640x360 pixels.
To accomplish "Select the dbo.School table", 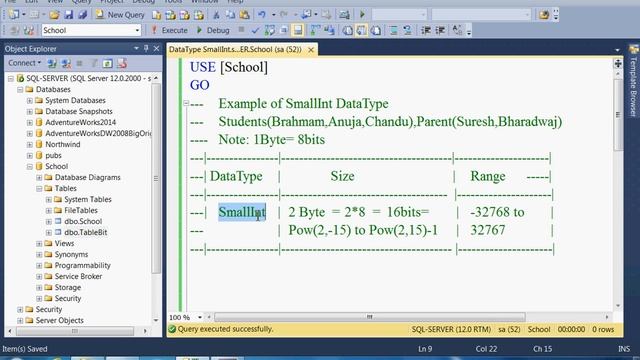I will click(x=83, y=222).
